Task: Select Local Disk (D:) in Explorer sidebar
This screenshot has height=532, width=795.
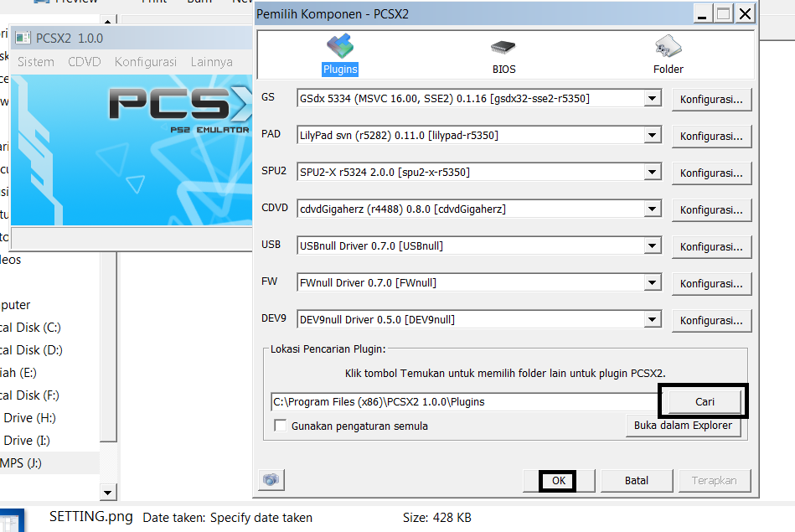Action: tap(31, 350)
